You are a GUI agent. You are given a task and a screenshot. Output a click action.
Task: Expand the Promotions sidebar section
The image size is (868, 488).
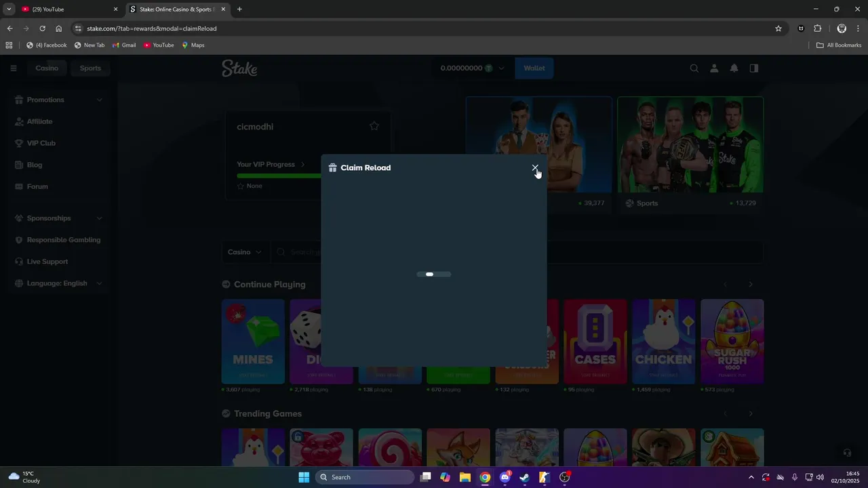coord(100,100)
